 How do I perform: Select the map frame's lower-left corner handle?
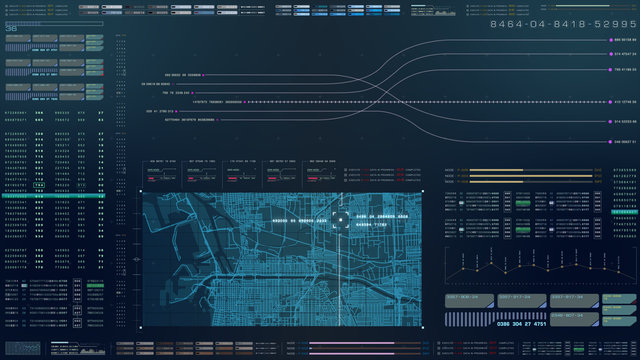tap(141, 327)
